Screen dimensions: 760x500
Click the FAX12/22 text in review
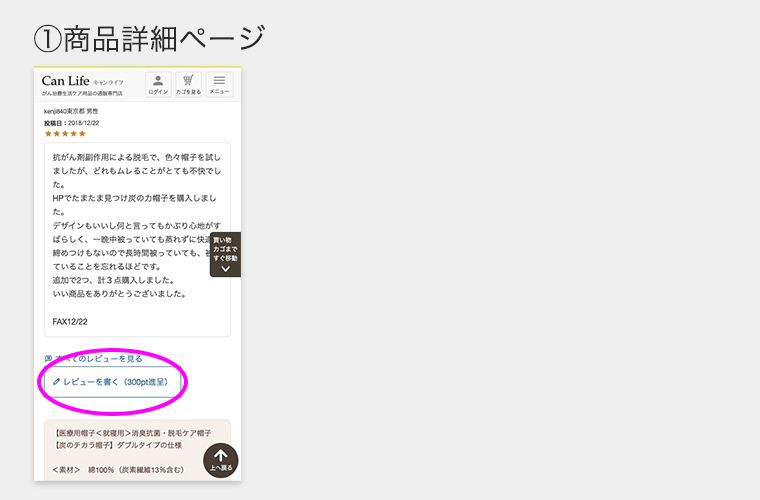(x=70, y=322)
